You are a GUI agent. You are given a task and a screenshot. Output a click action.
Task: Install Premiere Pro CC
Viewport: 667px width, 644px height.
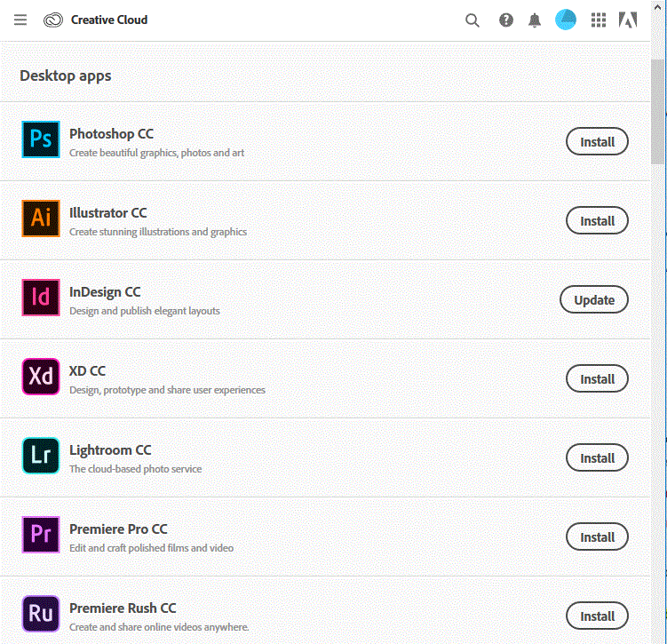(x=597, y=537)
